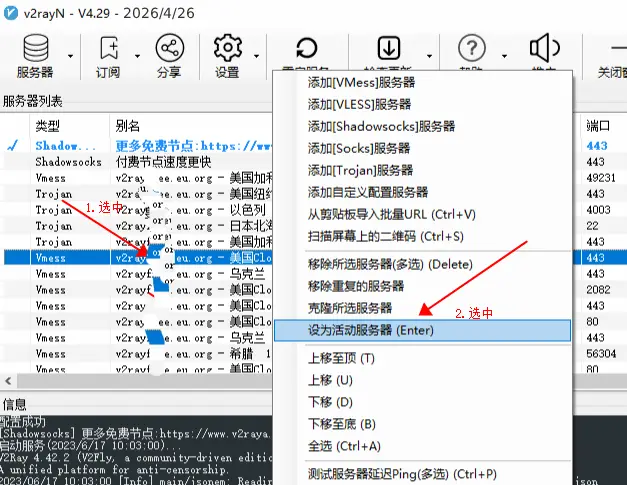Click the restart service circular arrow icon
Viewport: 627px width, 485px height.
click(307, 48)
